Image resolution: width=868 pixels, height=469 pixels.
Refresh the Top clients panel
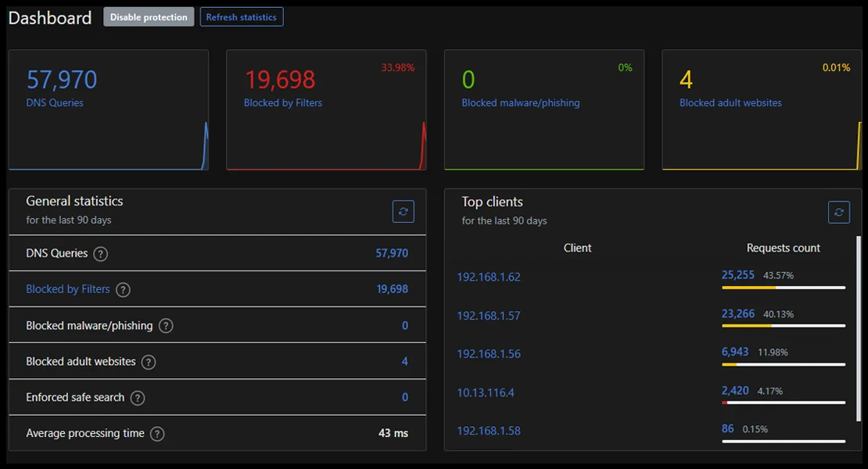pos(839,211)
